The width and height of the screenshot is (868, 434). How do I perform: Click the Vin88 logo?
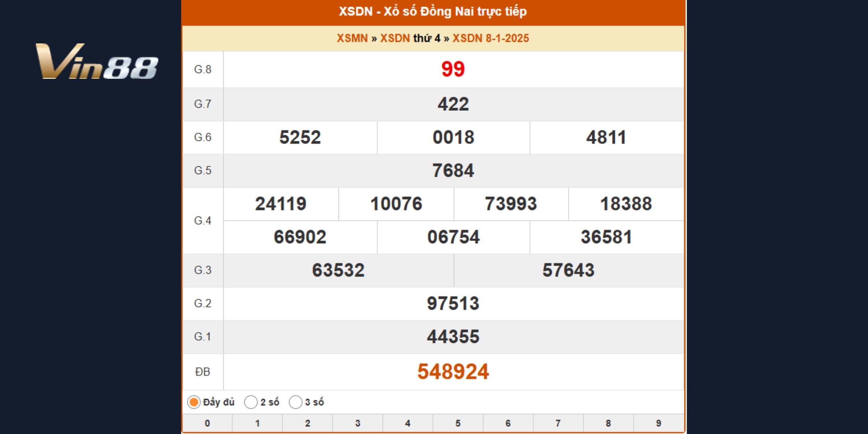tap(97, 61)
